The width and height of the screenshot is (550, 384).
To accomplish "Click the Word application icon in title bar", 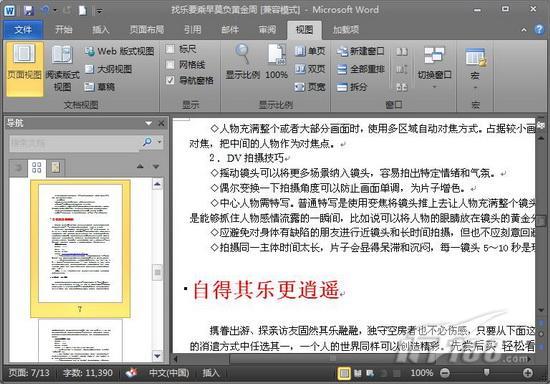I will pyautogui.click(x=9, y=11).
